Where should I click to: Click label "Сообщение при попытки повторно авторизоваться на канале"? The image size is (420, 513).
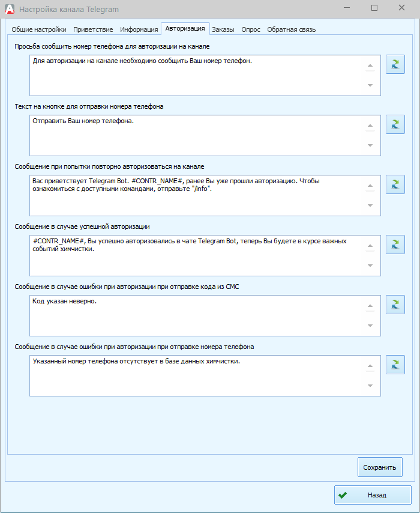tap(109, 166)
